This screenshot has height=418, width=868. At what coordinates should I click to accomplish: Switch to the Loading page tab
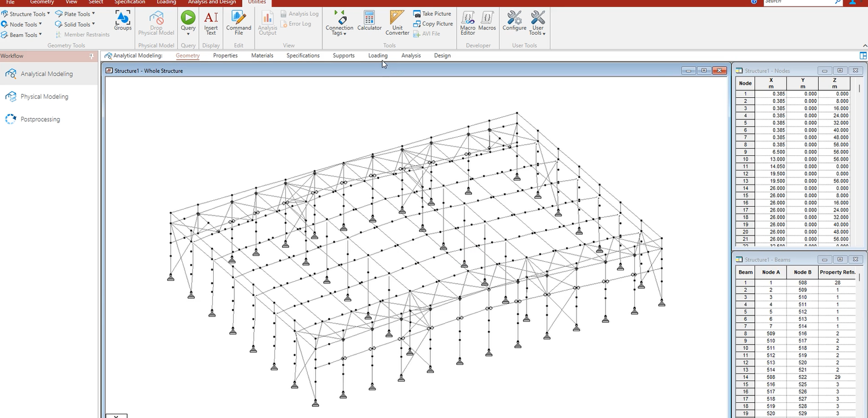(378, 55)
